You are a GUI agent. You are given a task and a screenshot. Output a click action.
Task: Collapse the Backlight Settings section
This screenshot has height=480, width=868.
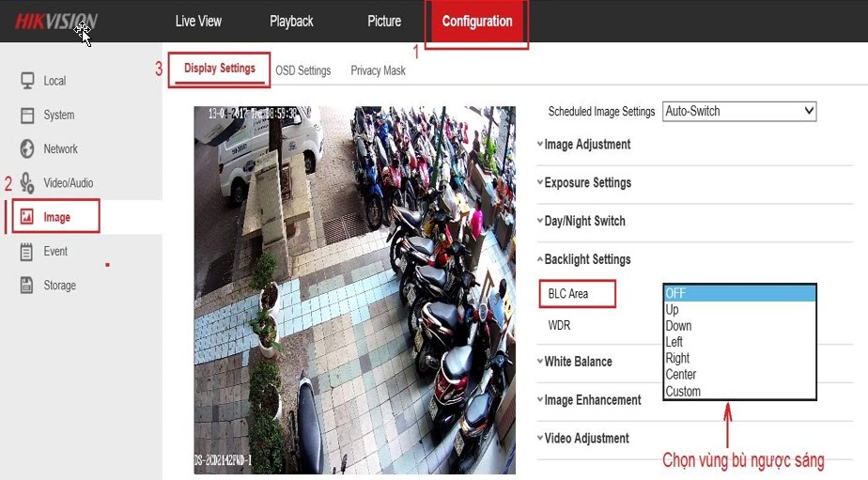click(587, 259)
